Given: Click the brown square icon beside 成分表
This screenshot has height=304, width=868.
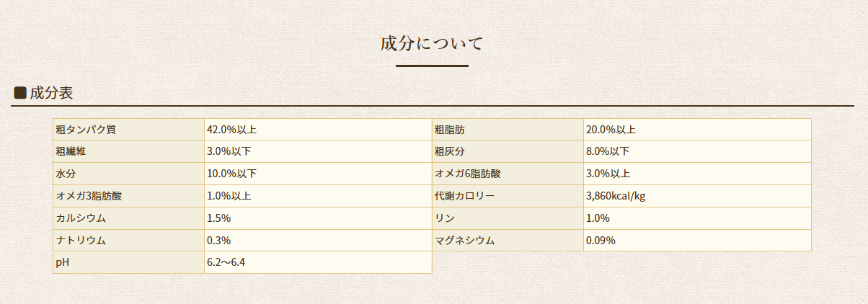Looking at the screenshot, I should [x=20, y=93].
